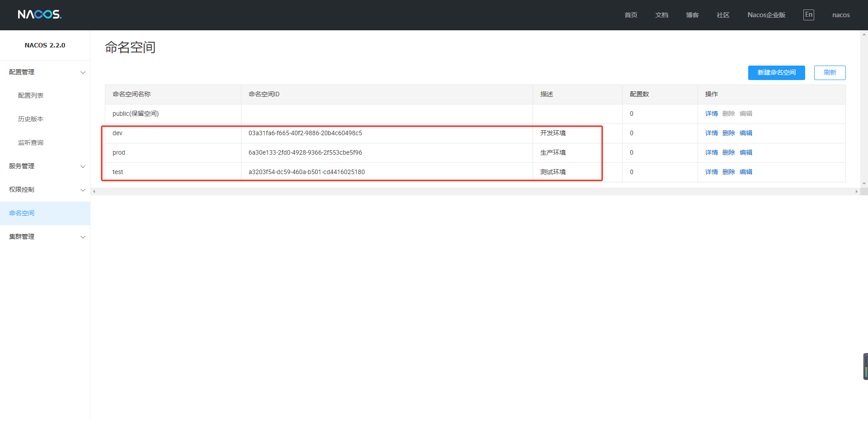Open the 文档 top navigation link
This screenshot has width=868, height=421.
point(662,15)
